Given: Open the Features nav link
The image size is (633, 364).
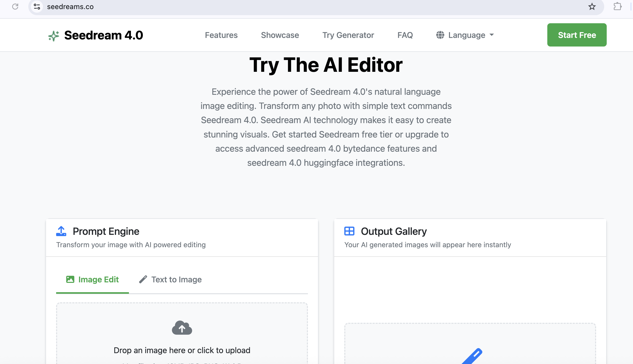Looking at the screenshot, I should coord(221,35).
